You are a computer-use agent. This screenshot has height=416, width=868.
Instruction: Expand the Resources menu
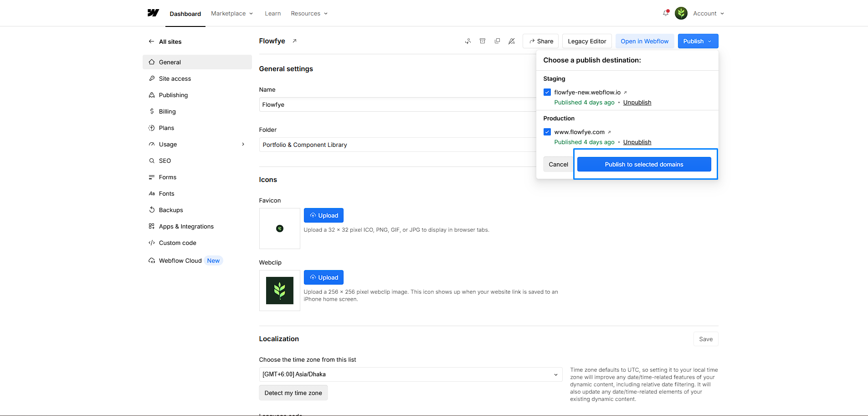(309, 13)
